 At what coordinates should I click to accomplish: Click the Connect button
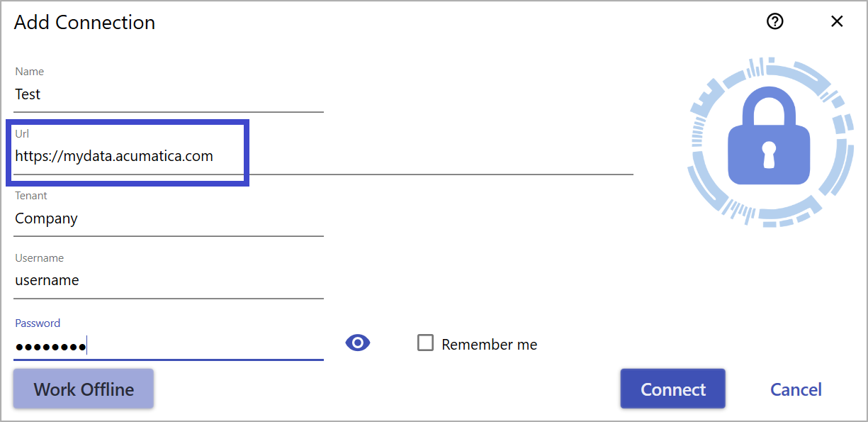click(673, 389)
